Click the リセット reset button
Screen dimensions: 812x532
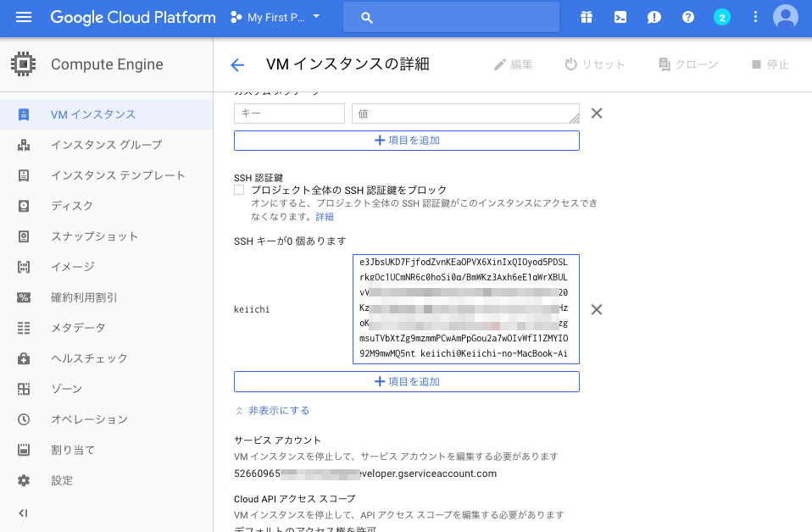point(594,64)
